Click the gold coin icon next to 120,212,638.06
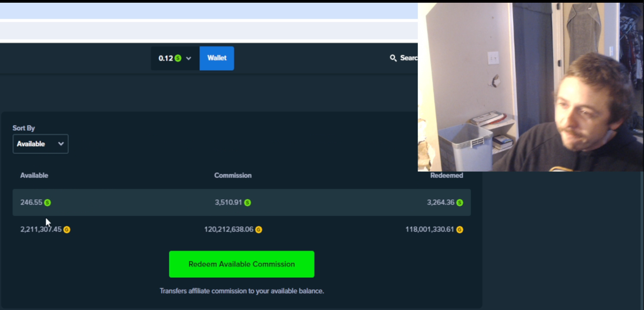This screenshot has height=310, width=644. pyautogui.click(x=259, y=230)
